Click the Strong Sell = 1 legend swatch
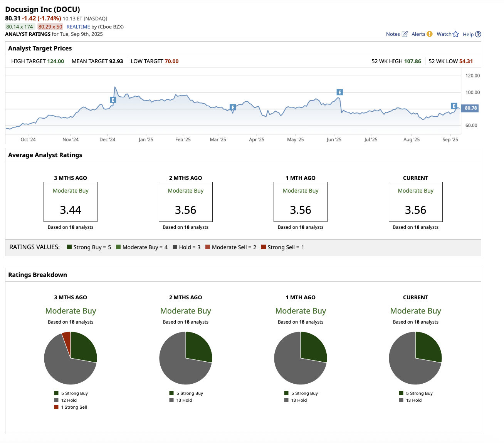The image size is (504, 443). pyautogui.click(x=264, y=247)
